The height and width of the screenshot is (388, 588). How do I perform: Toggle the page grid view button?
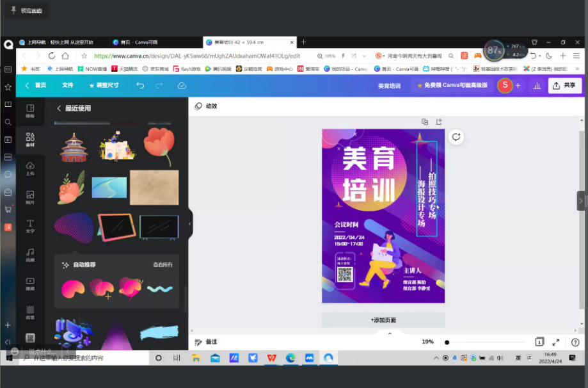[x=539, y=342]
